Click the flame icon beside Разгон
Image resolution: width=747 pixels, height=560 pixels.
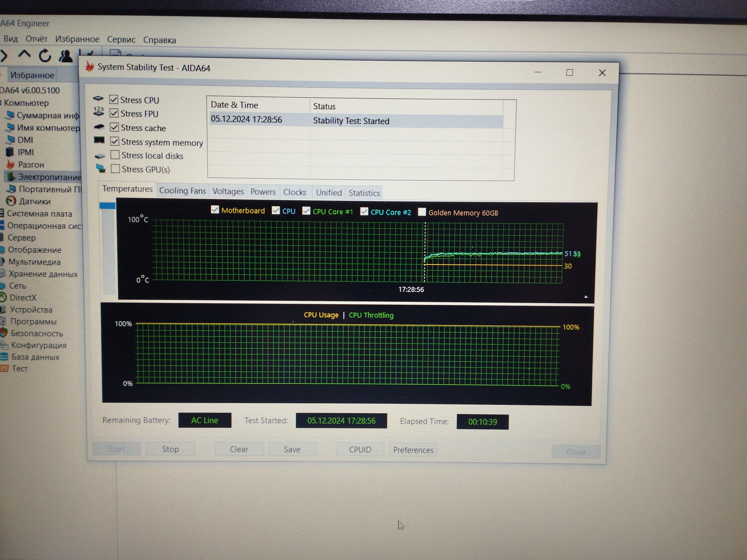pos(11,164)
